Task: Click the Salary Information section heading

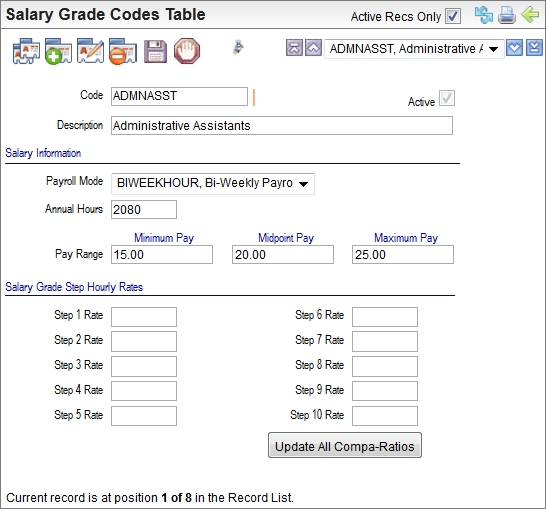Action: (43, 153)
